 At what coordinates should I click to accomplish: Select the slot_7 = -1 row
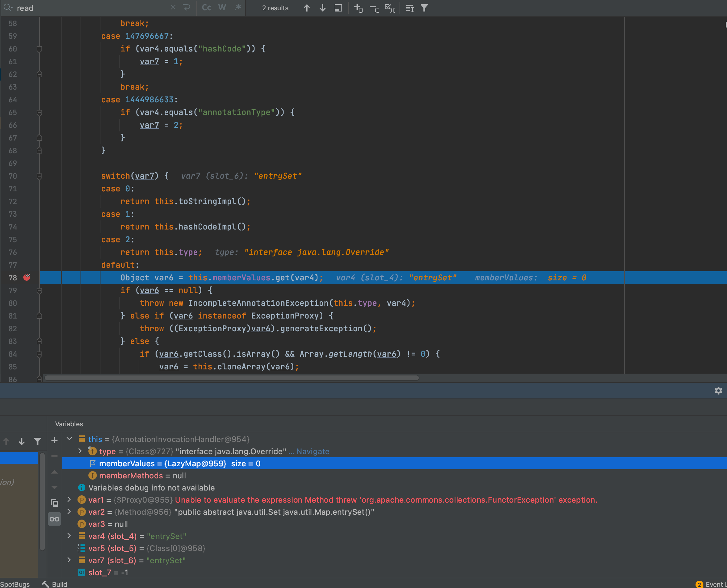[x=394, y=573]
